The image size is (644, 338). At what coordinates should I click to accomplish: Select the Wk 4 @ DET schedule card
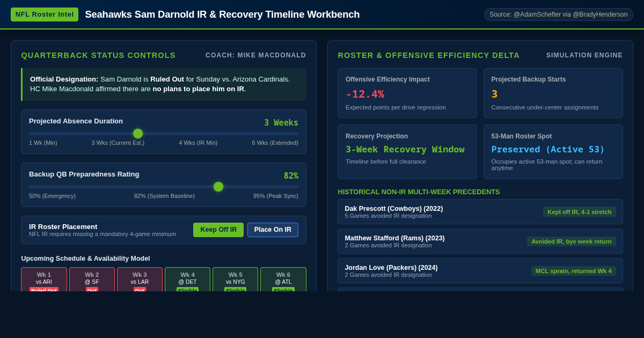click(187, 280)
